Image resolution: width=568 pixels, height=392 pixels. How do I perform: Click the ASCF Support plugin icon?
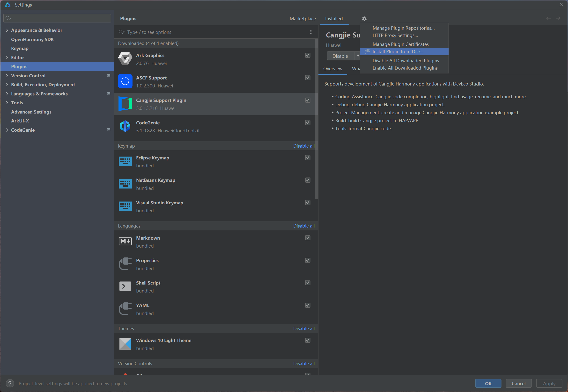pos(125,81)
